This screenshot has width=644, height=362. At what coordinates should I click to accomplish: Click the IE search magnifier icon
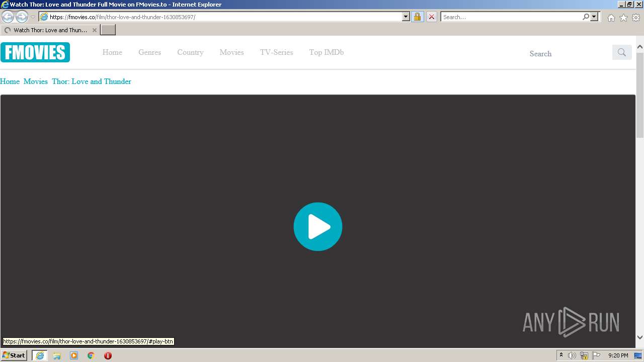coord(586,17)
